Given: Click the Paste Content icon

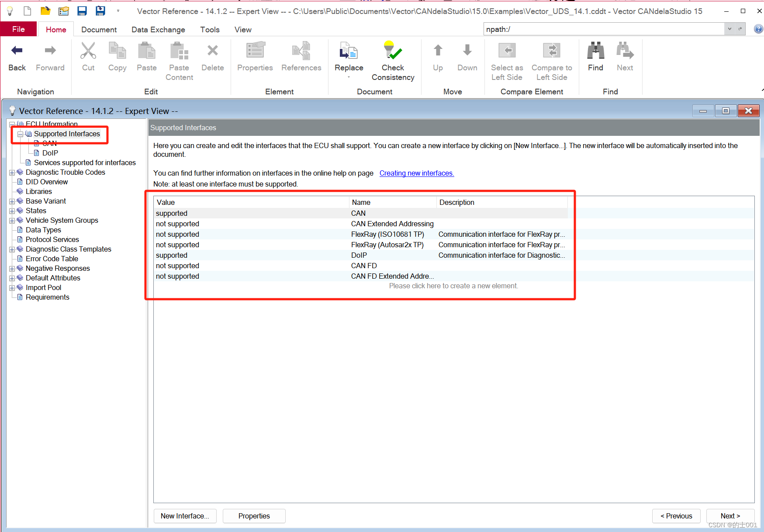Looking at the screenshot, I should pyautogui.click(x=179, y=51).
